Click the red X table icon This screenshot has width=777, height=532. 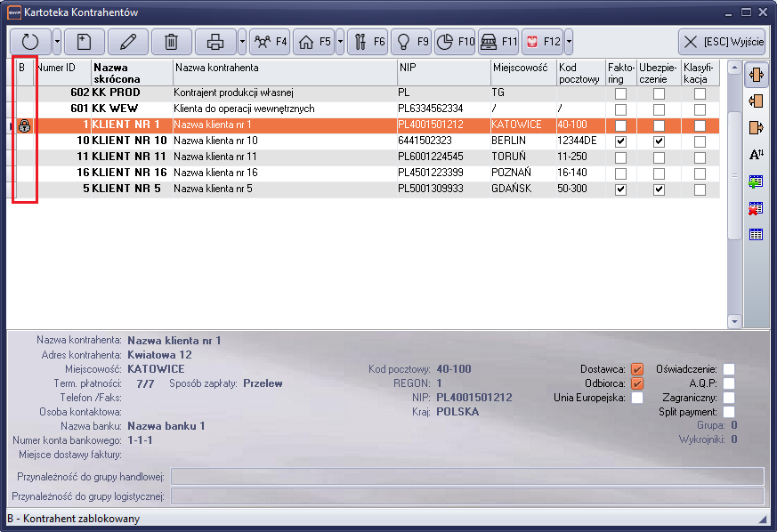click(757, 208)
